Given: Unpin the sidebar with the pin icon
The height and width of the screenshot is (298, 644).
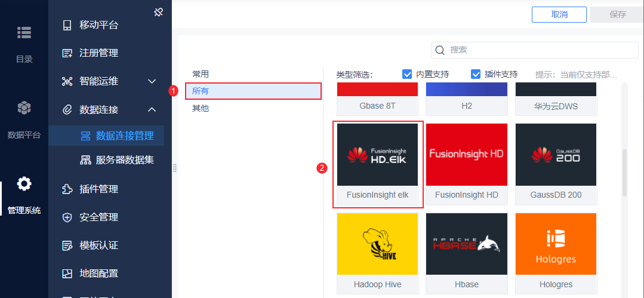Looking at the screenshot, I should point(159,13).
